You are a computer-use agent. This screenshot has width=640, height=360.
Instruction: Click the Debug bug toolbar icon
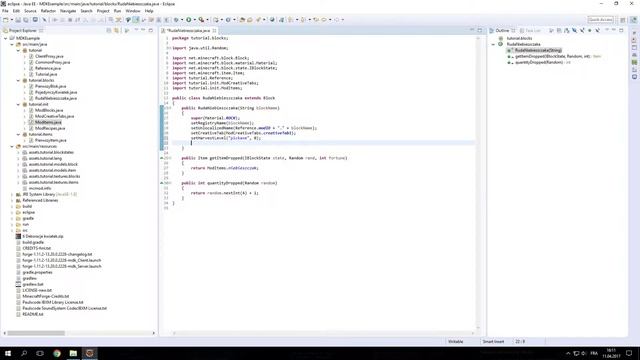tap(176, 20)
